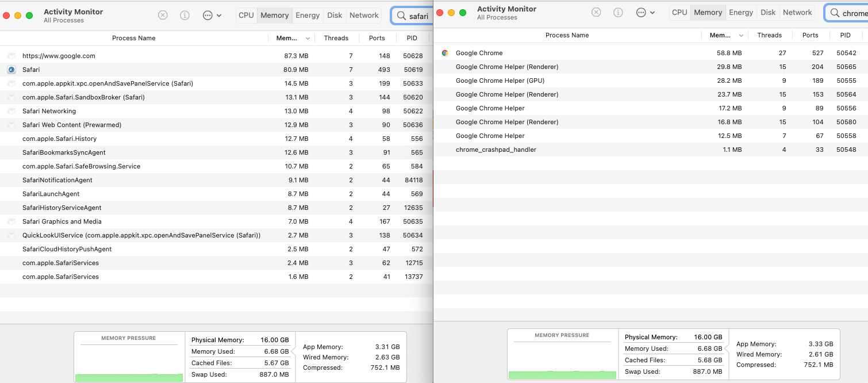Sort by Ports column in left window

click(x=377, y=38)
